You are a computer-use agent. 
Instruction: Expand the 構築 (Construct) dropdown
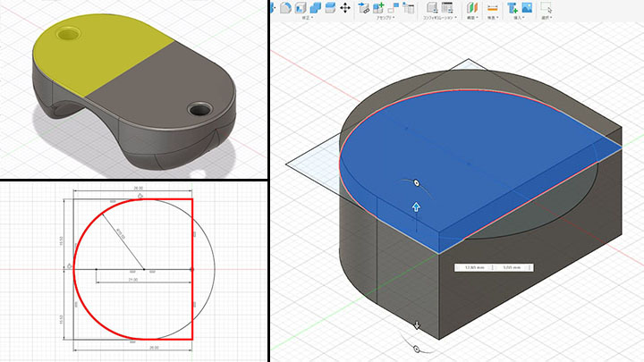point(472,18)
